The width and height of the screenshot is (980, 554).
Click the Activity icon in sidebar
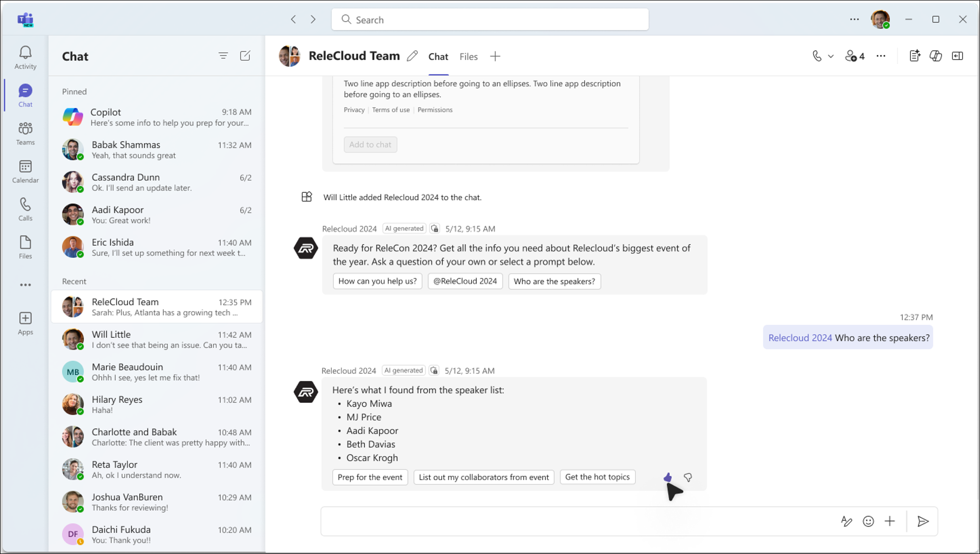[25, 55]
